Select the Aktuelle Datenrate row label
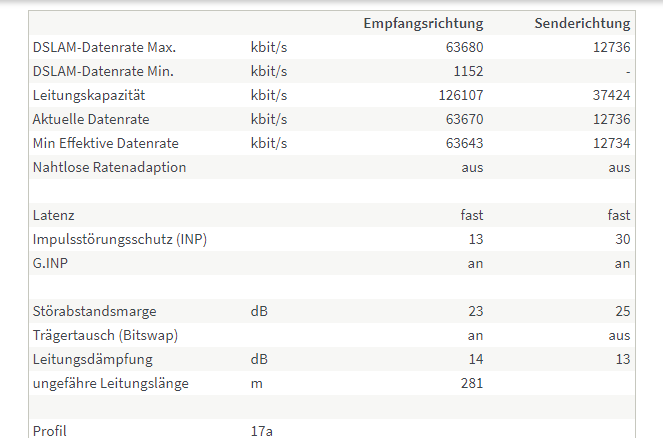Image resolution: width=663 pixels, height=438 pixels. (x=91, y=120)
